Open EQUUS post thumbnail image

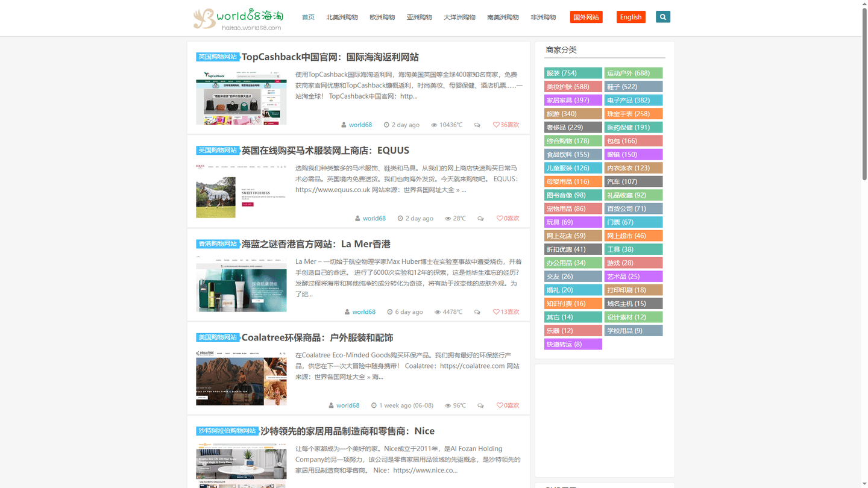click(241, 191)
